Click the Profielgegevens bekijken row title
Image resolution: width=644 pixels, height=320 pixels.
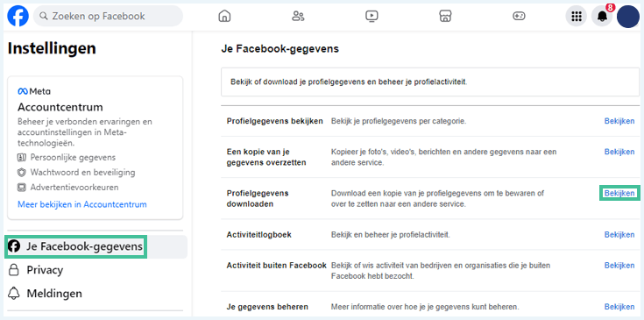275,121
